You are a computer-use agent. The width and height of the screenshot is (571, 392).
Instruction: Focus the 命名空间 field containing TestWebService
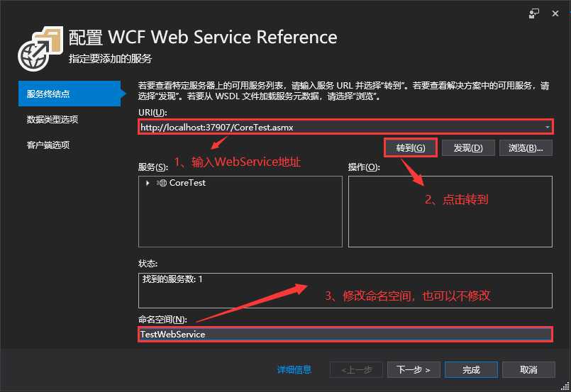point(345,334)
